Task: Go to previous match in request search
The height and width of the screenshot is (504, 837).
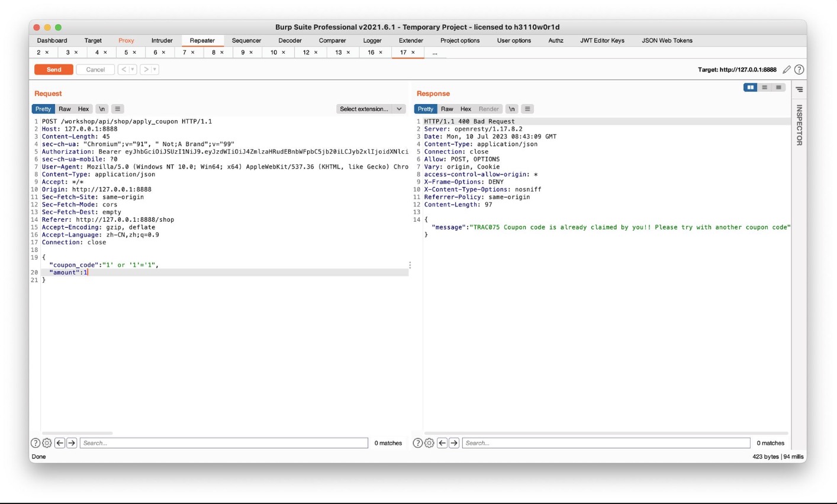Action: (60, 443)
